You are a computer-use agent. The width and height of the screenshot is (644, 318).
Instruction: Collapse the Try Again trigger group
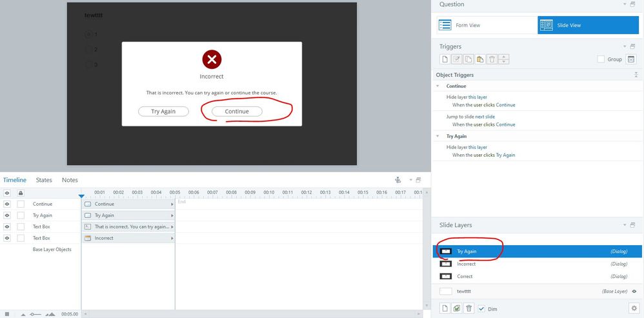pos(438,136)
